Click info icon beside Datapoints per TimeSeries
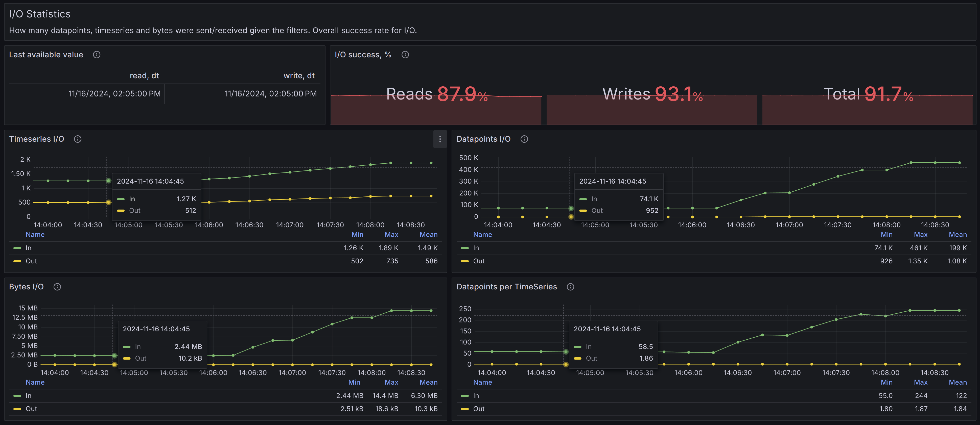Screen dimensions: 980x425 pos(570,287)
